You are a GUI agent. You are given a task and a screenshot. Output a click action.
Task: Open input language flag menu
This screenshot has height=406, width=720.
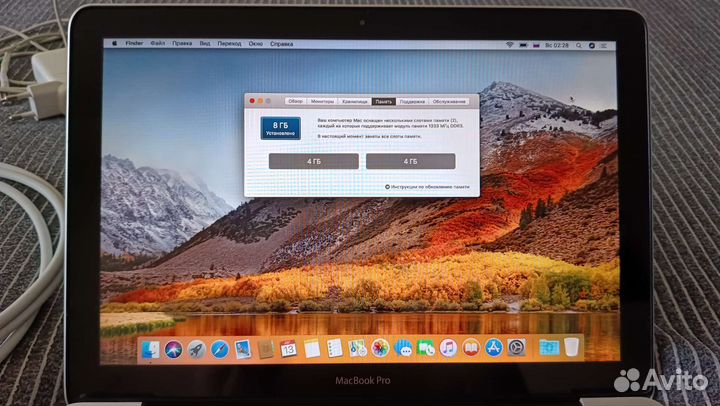pos(536,45)
